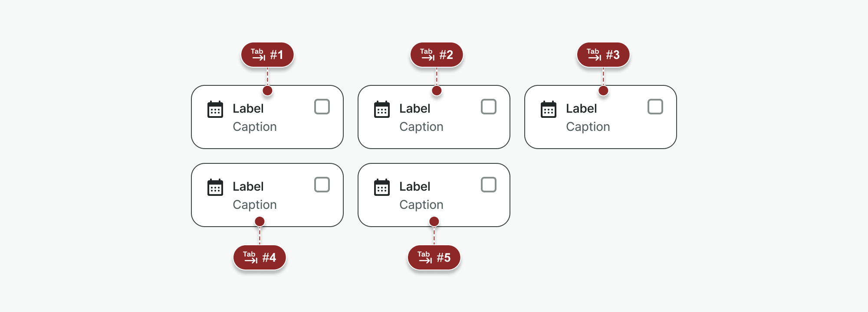The image size is (868, 312).
Task: Click the red dot marker on the Tab #3 card
Action: (603, 91)
